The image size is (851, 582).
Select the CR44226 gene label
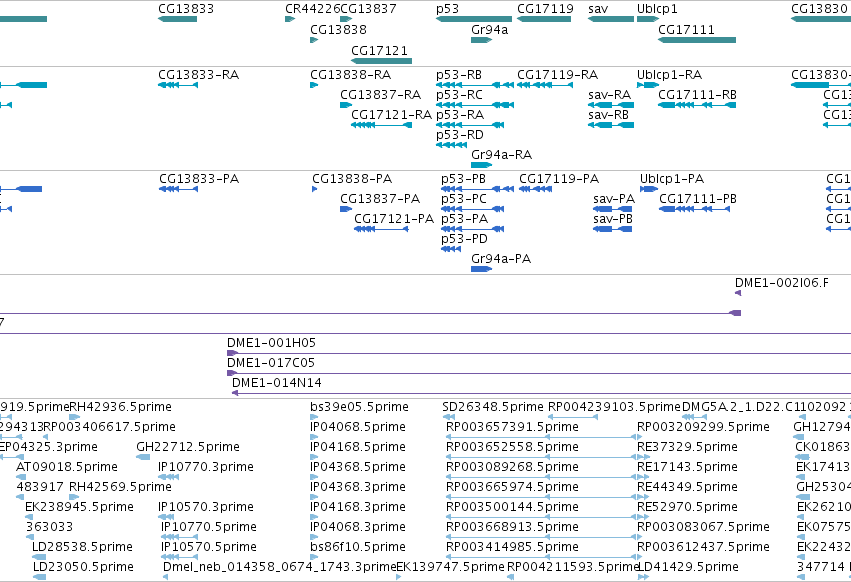click(313, 9)
